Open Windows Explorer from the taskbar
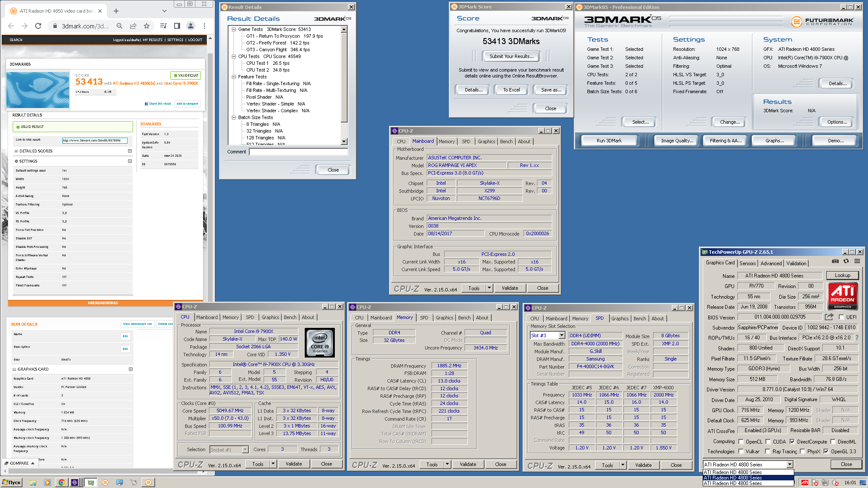Viewport: 868px width, 488px height. coord(33,482)
